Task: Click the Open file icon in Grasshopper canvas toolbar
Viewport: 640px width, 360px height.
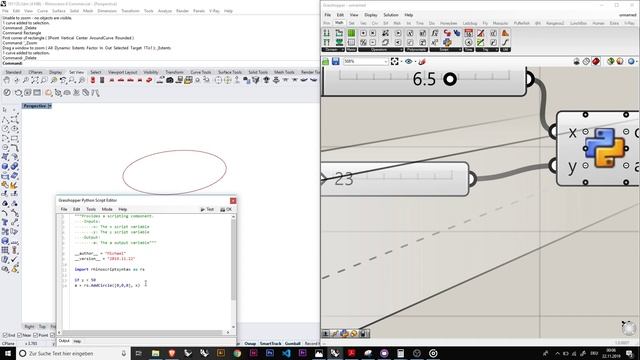Action: click(x=326, y=61)
